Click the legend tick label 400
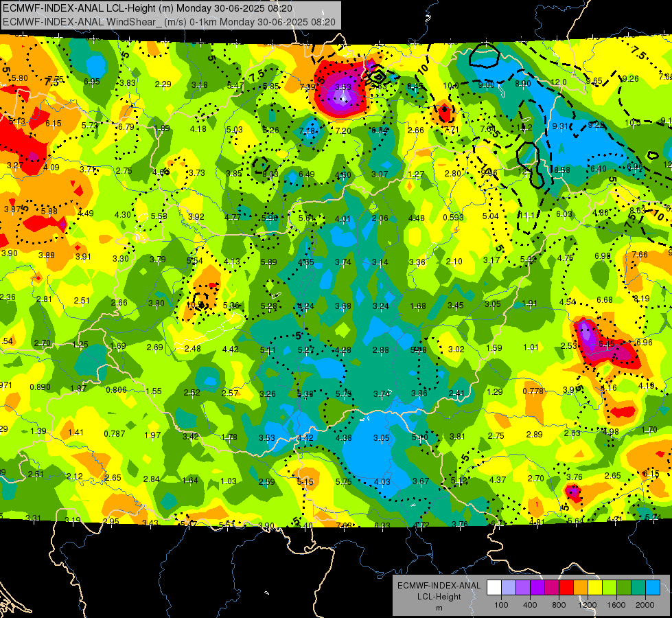 coord(530,605)
